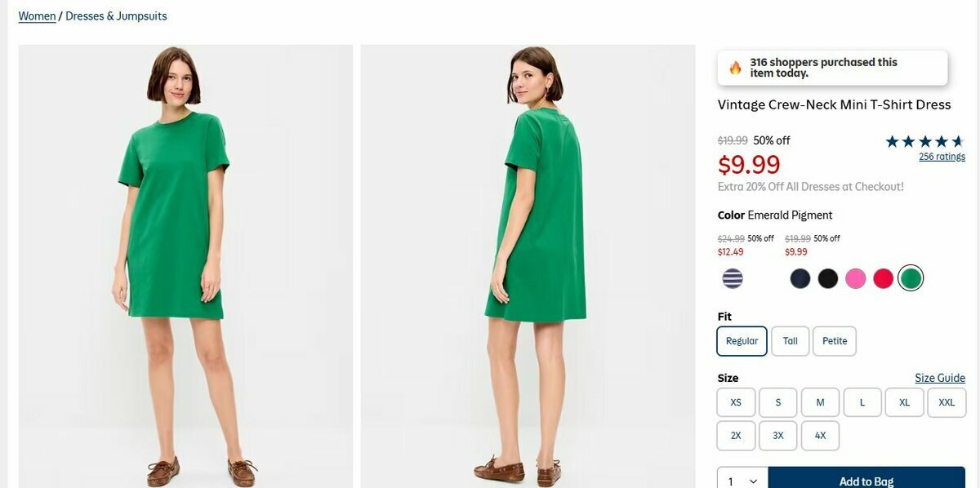The image size is (980, 488).
Task: Pick the Petite fit option
Action: point(835,341)
